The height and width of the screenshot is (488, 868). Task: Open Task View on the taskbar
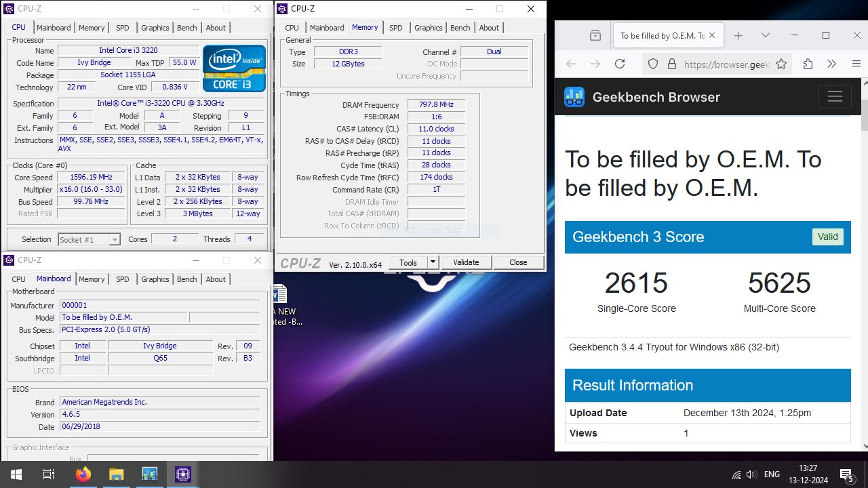(x=49, y=474)
